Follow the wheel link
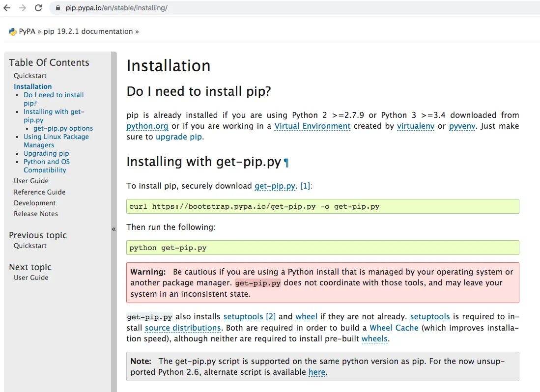540x392 pixels. tap(307, 316)
